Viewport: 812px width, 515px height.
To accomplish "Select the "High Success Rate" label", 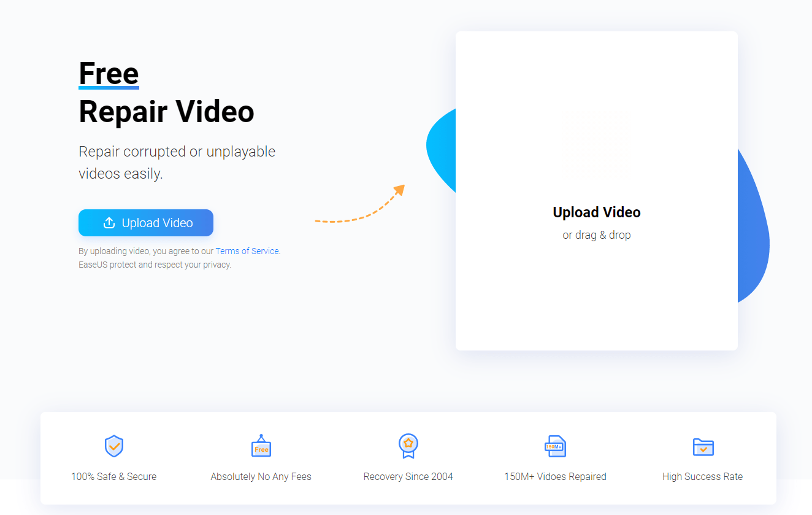I will [x=702, y=476].
